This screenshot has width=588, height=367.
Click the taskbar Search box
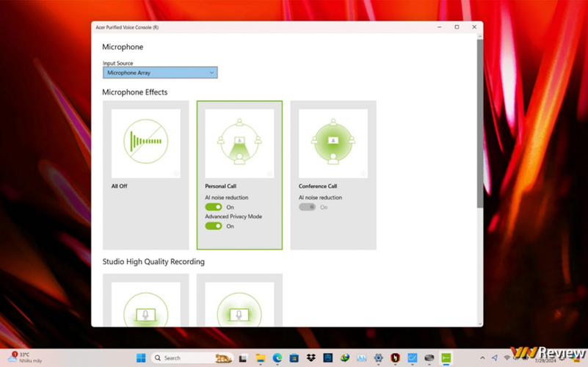(192, 358)
